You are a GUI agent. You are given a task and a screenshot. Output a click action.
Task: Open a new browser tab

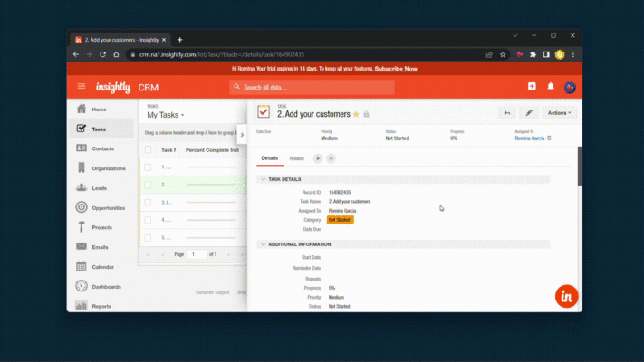point(180,40)
